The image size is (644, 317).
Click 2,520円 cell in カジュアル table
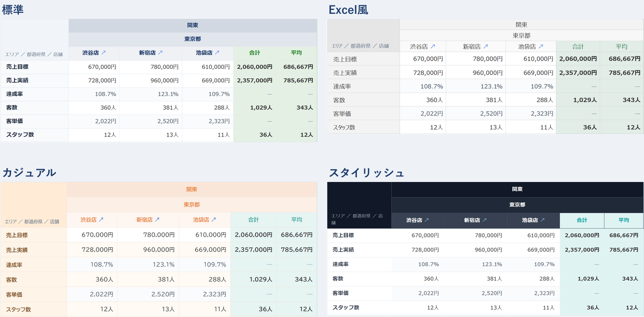[x=148, y=294]
